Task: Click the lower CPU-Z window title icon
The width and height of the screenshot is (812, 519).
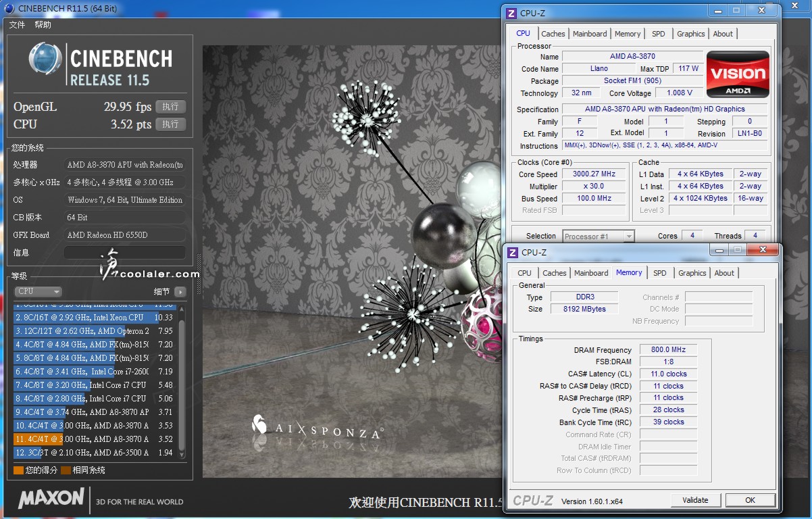Action: [512, 252]
